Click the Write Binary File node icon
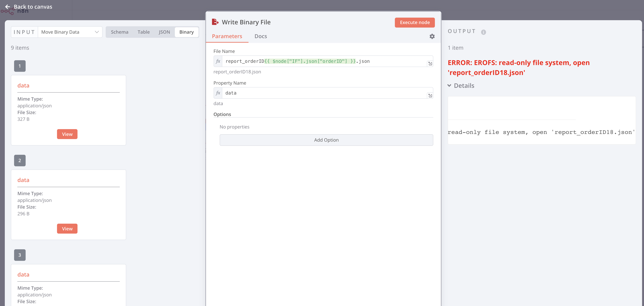Viewport: 644px width, 306px height. [215, 22]
